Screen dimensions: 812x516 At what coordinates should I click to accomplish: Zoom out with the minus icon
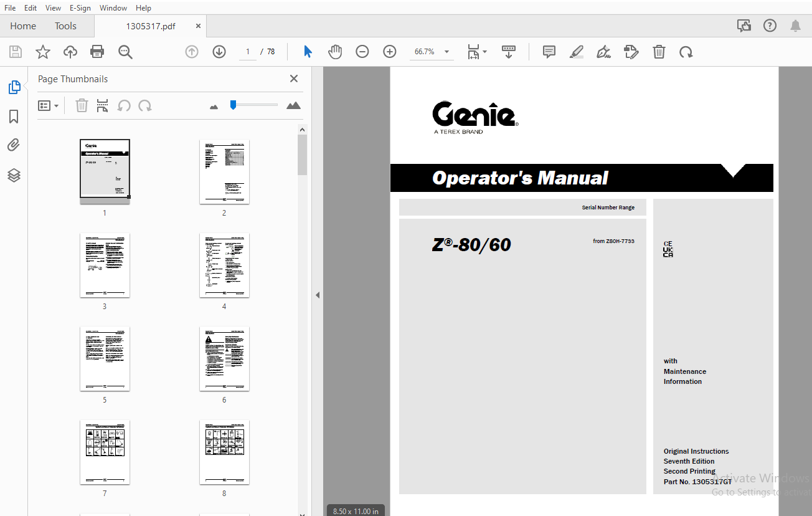(x=362, y=52)
